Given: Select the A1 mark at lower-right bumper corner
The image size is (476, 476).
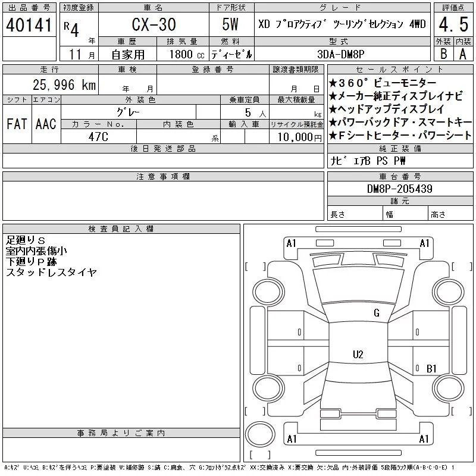Looking at the screenshot, I should [424, 439].
